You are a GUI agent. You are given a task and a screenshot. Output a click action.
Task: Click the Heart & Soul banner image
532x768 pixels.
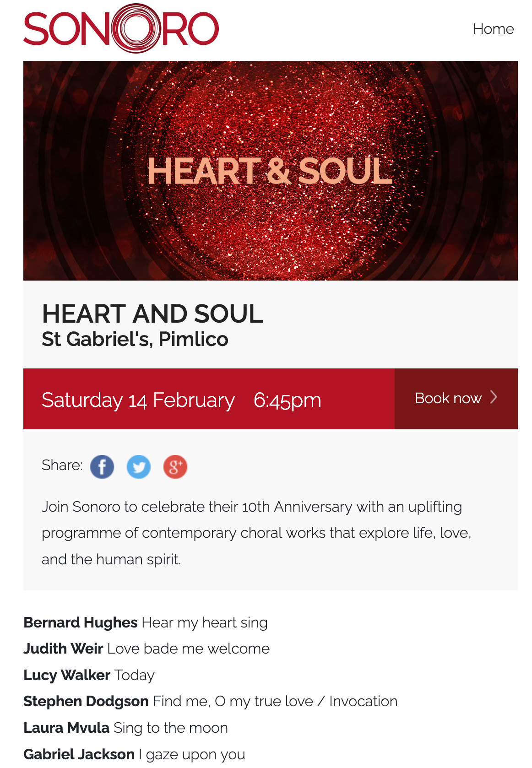pyautogui.click(x=270, y=170)
